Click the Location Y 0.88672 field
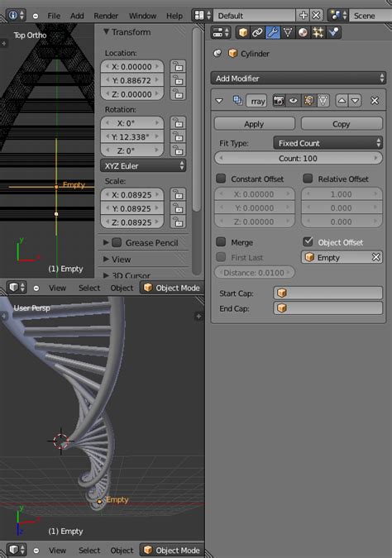Image resolution: width=392 pixels, height=558 pixels. [132, 80]
